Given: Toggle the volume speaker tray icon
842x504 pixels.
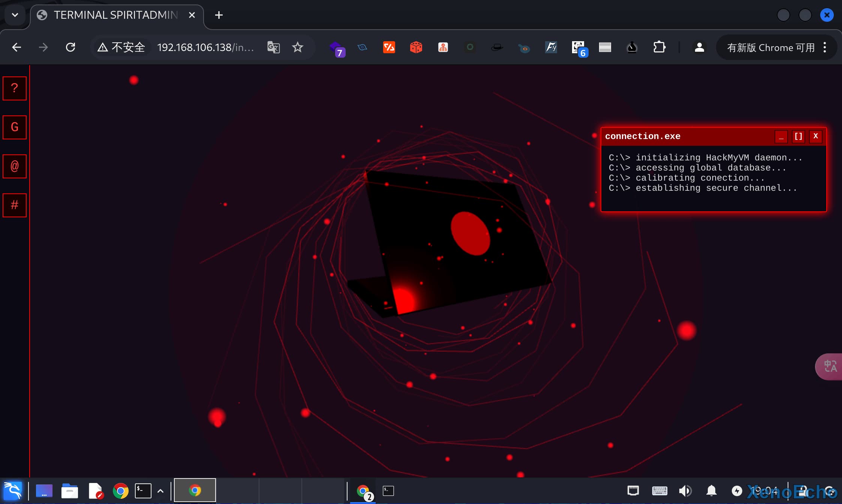Looking at the screenshot, I should [685, 491].
